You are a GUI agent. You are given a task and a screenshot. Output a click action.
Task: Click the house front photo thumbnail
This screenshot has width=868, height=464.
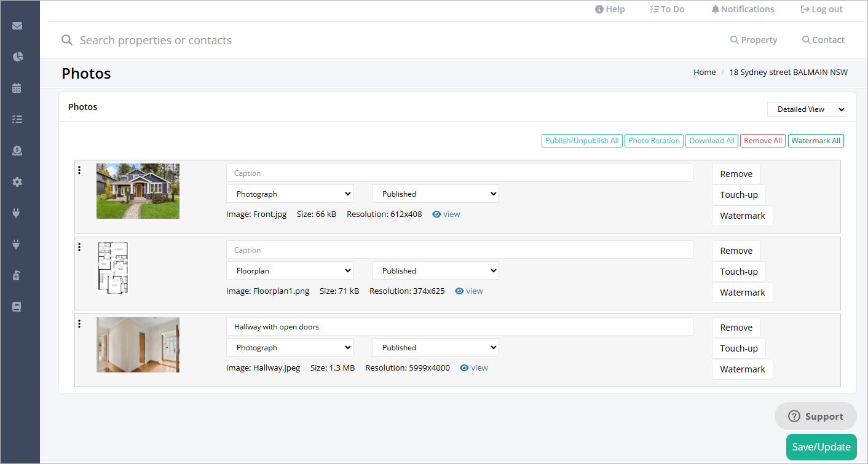pyautogui.click(x=138, y=191)
